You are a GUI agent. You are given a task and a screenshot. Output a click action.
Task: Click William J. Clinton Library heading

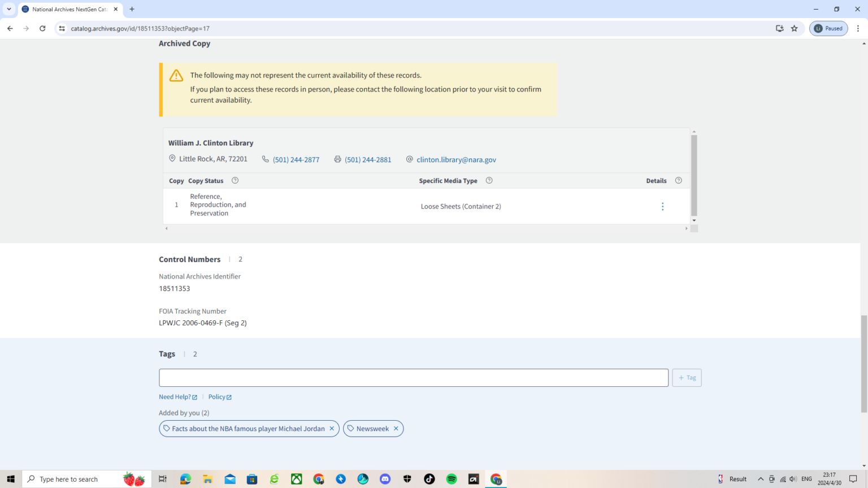coord(211,143)
